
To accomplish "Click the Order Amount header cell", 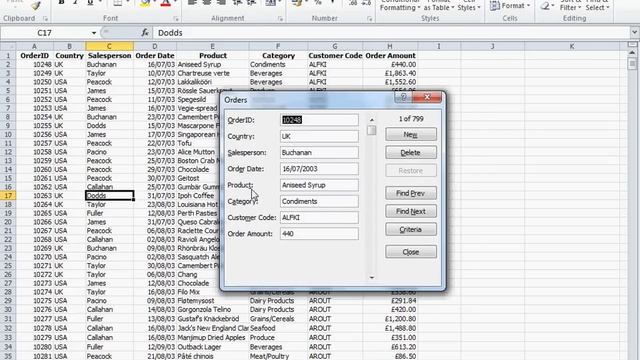I will click(x=390, y=56).
